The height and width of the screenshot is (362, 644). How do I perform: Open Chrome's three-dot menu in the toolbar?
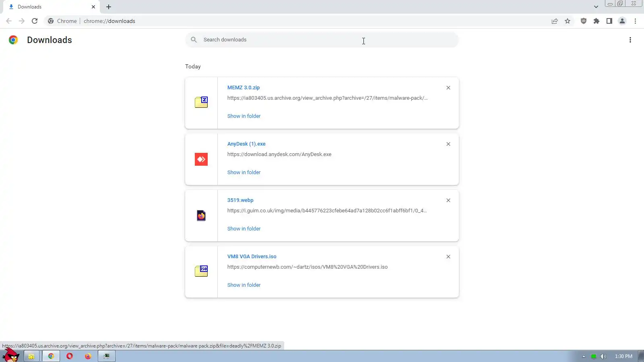pos(635,21)
